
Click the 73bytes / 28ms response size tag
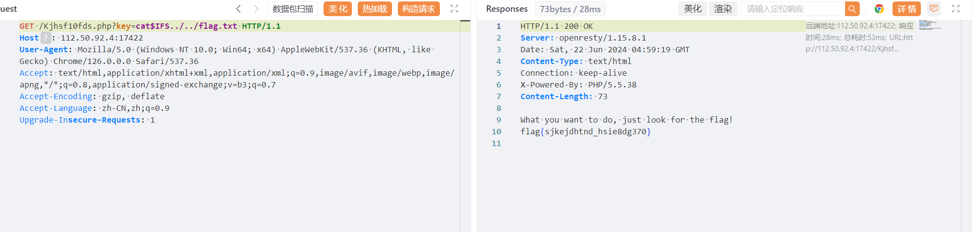(x=570, y=9)
